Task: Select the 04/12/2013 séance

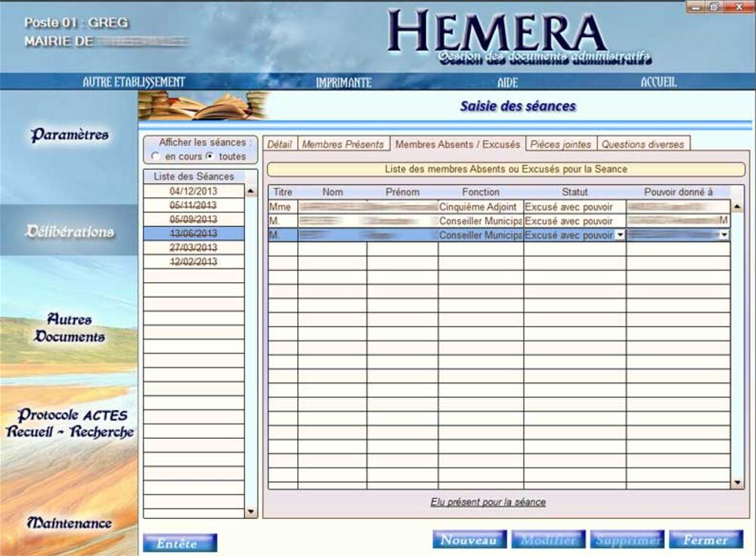Action: pyautogui.click(x=194, y=191)
